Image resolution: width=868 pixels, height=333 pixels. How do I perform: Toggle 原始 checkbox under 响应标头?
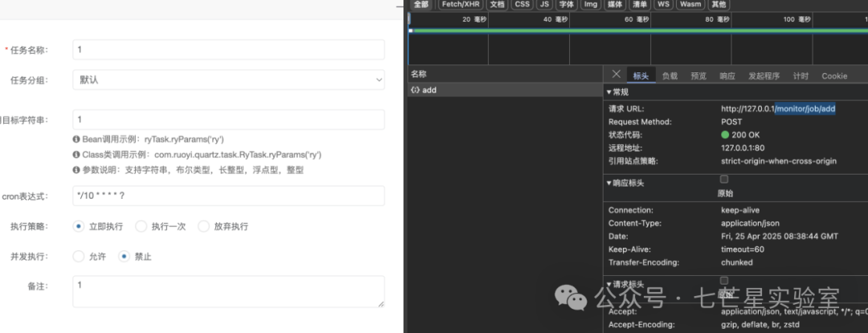click(724, 179)
